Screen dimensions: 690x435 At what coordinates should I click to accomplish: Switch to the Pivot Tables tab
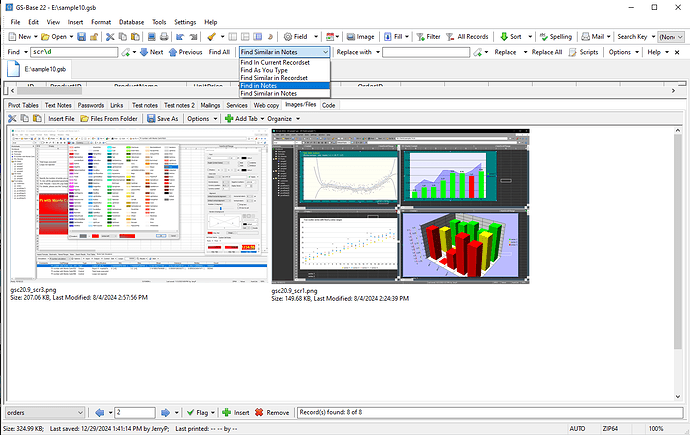coord(23,105)
